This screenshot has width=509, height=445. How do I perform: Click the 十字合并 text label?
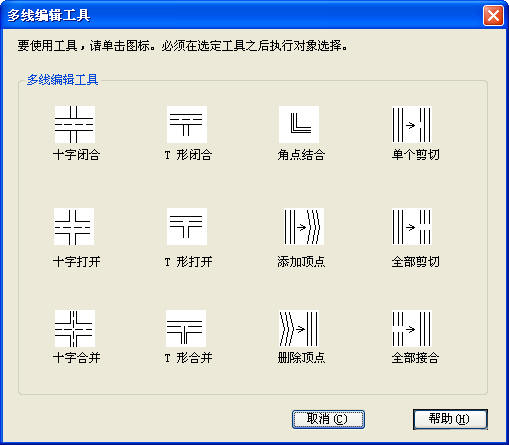[77, 358]
